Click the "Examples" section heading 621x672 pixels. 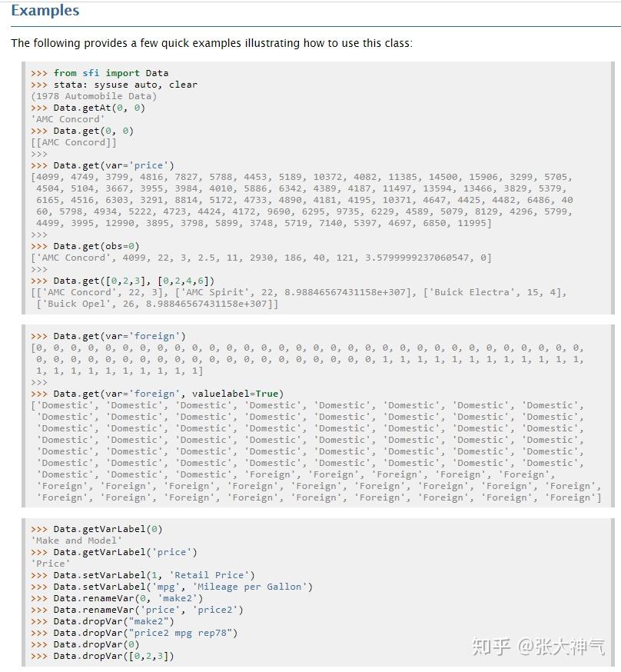[x=46, y=11]
